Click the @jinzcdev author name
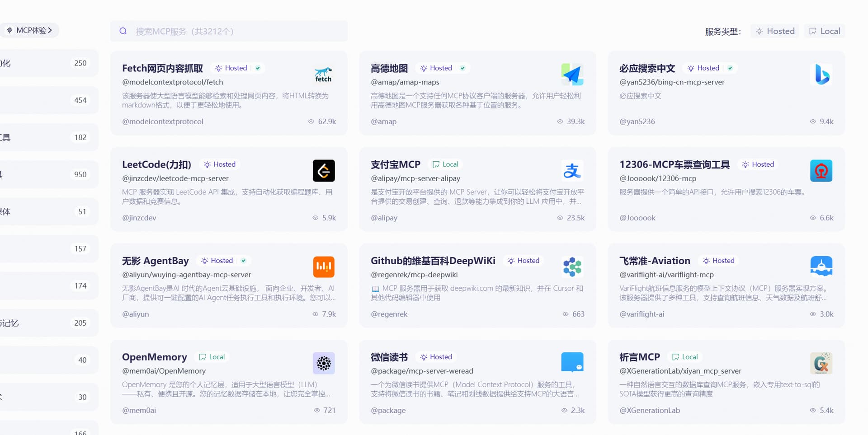Image resolution: width=868 pixels, height=435 pixels. [x=139, y=218]
